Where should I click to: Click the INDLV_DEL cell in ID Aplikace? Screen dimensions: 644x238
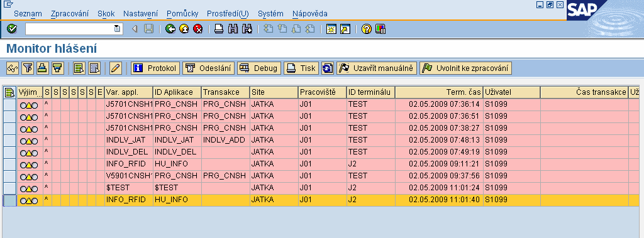coord(177,152)
